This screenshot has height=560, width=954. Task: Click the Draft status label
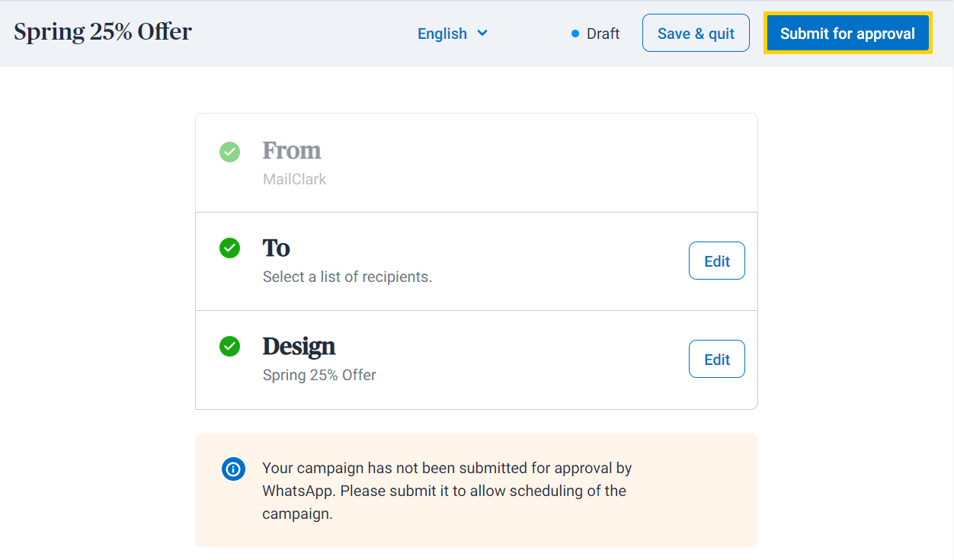point(603,34)
